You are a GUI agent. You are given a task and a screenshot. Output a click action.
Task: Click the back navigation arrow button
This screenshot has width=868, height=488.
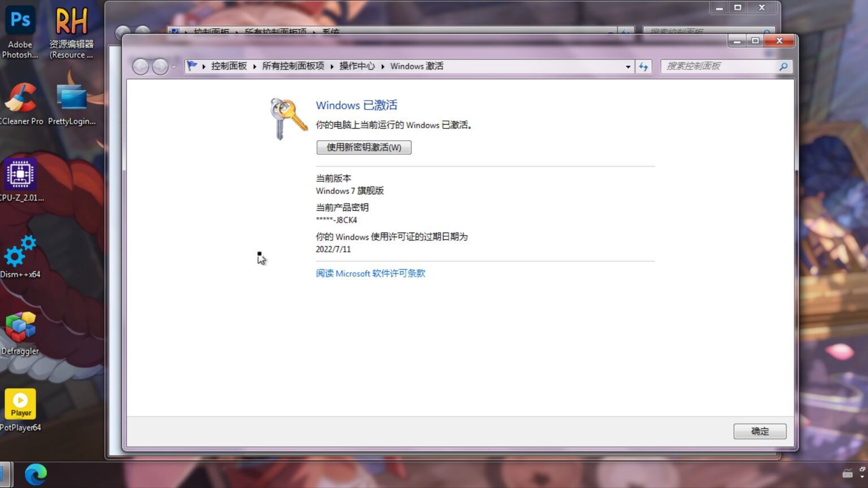point(141,67)
